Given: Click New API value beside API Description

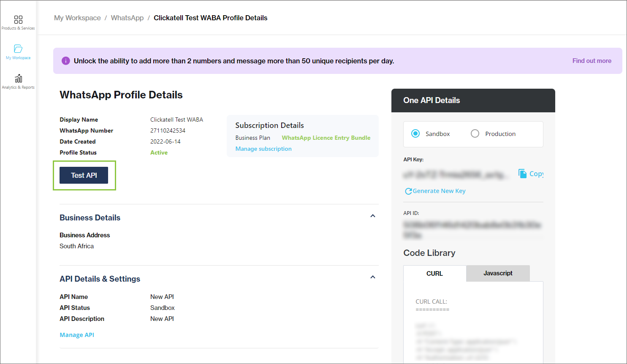Looking at the screenshot, I should [x=162, y=319].
